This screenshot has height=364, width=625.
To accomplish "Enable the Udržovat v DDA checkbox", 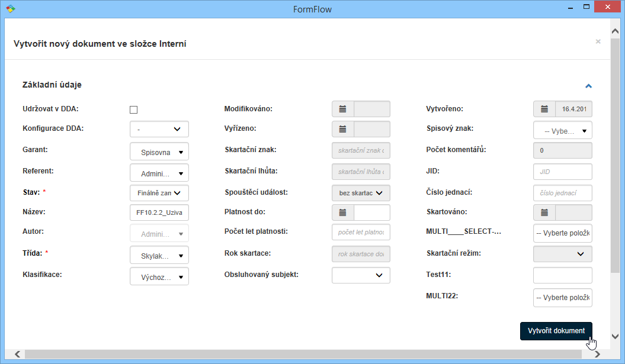I will point(134,109).
